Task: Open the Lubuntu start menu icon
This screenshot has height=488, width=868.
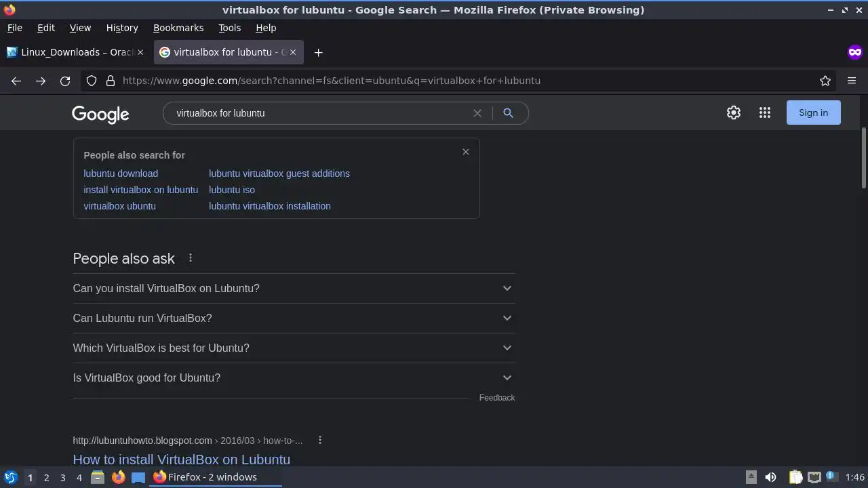Action: pos(10,477)
